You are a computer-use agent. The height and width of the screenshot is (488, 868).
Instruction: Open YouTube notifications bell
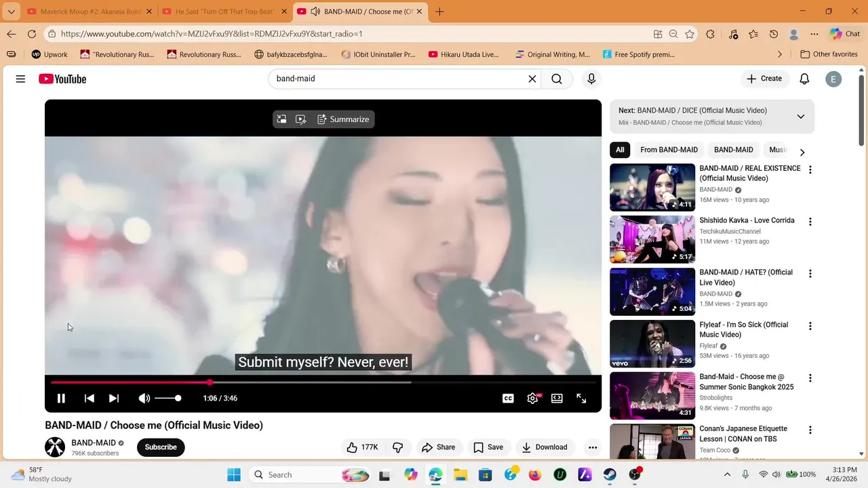(804, 79)
